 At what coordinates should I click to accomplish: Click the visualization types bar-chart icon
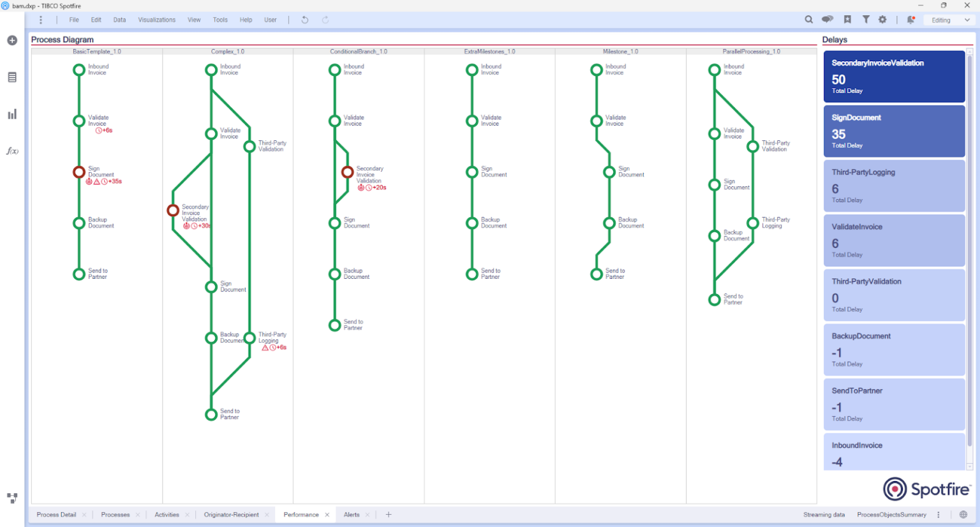11,114
